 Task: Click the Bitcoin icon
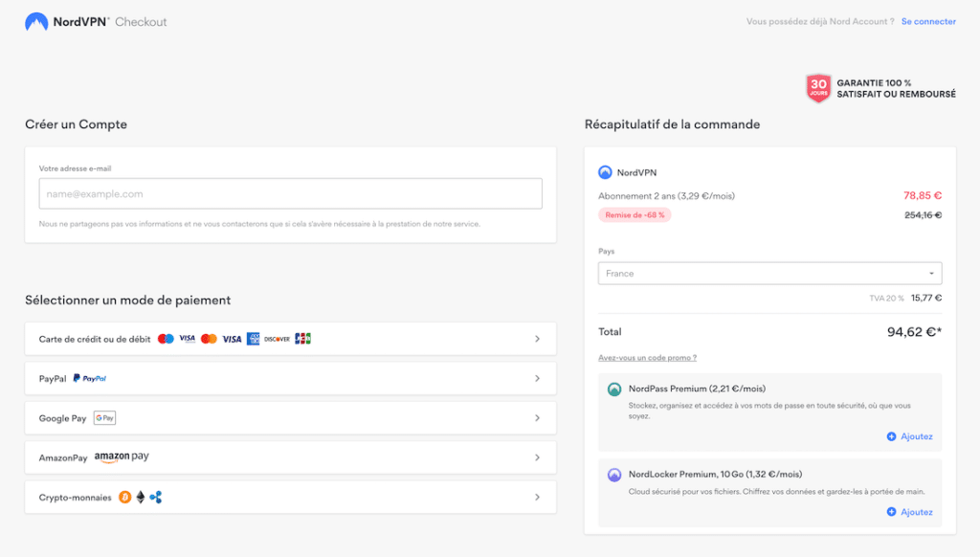[124, 498]
